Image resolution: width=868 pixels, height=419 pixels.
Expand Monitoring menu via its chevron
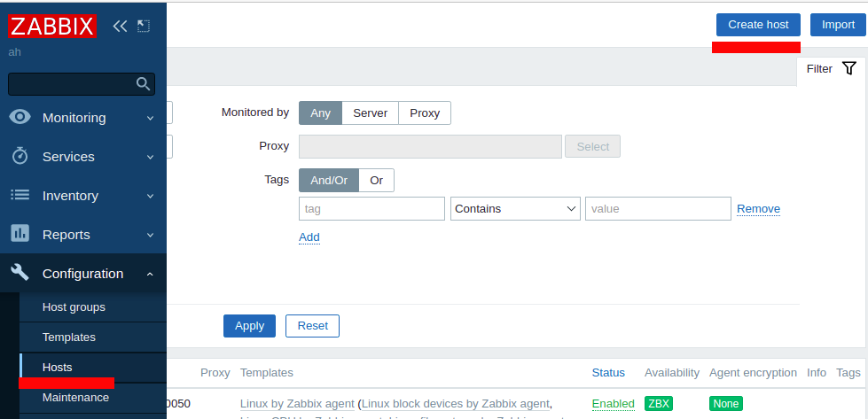pos(150,118)
